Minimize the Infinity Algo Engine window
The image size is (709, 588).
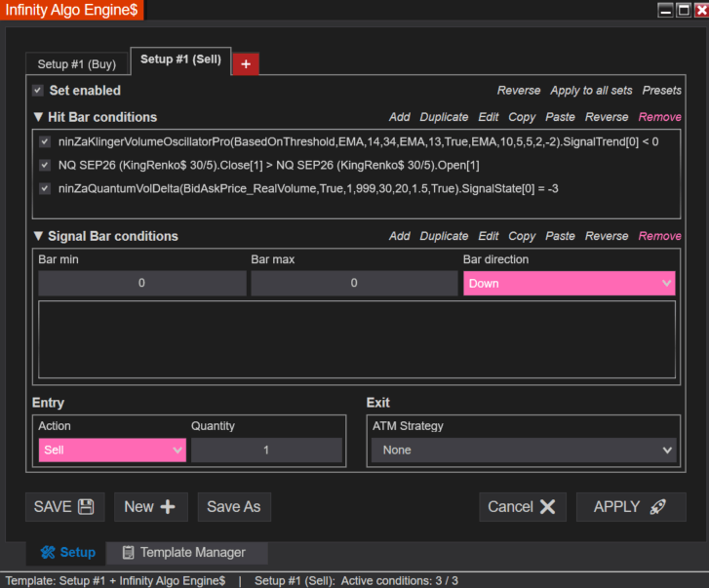[x=665, y=10]
